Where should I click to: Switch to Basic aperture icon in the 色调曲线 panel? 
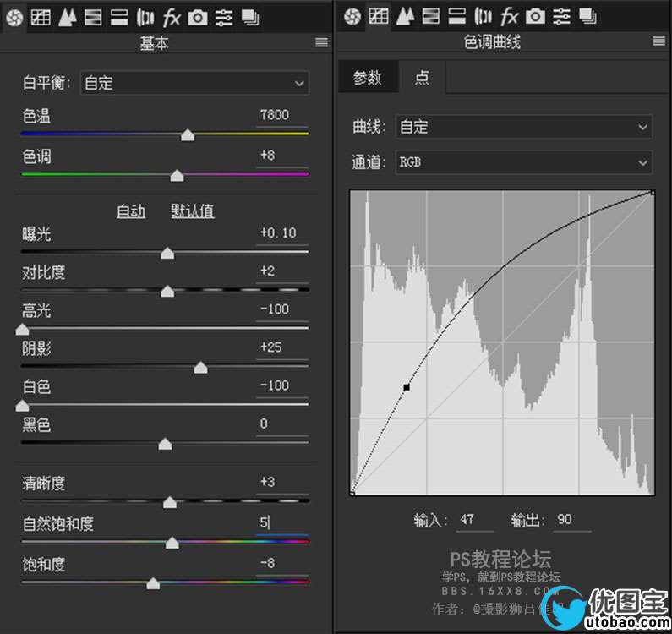tap(352, 16)
